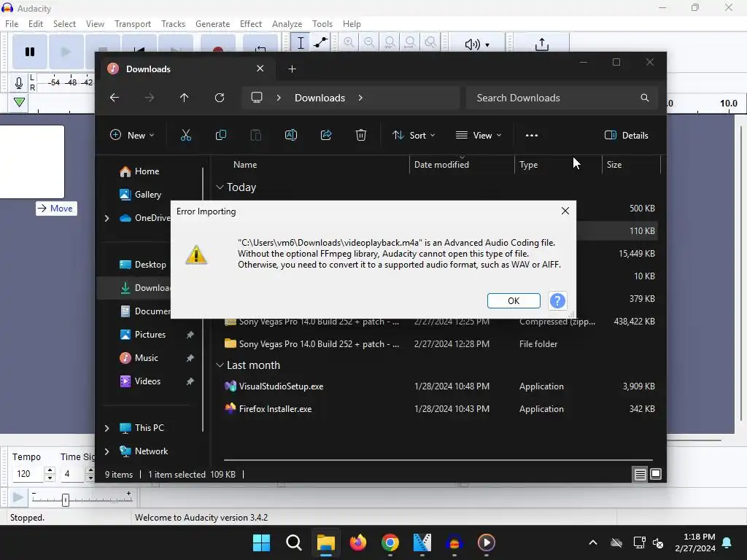Viewport: 747px width, 560px height.
Task: Switch Explorer to large thumbnails view
Action: (x=656, y=474)
